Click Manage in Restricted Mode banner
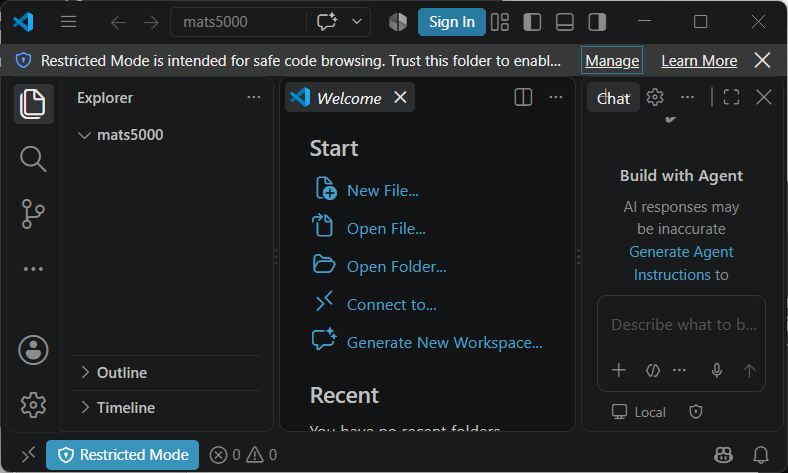788x473 pixels. click(612, 60)
